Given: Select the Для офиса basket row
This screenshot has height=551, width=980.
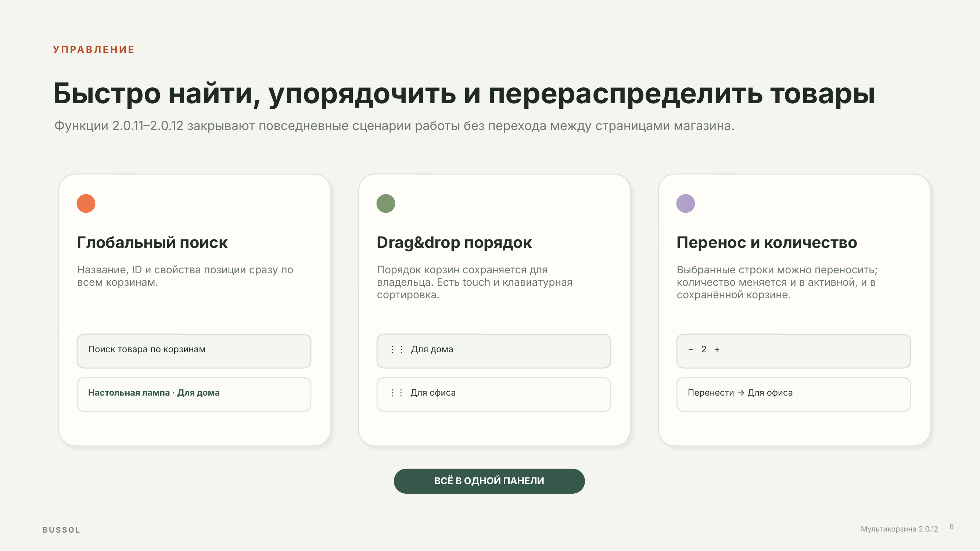Looking at the screenshot, I should click(x=494, y=394).
